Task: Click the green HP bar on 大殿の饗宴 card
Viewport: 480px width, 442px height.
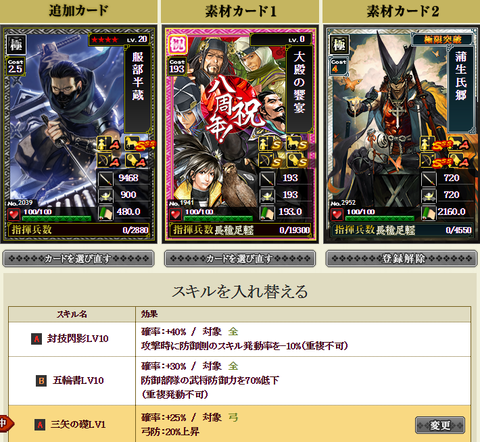Action: [x=218, y=218]
